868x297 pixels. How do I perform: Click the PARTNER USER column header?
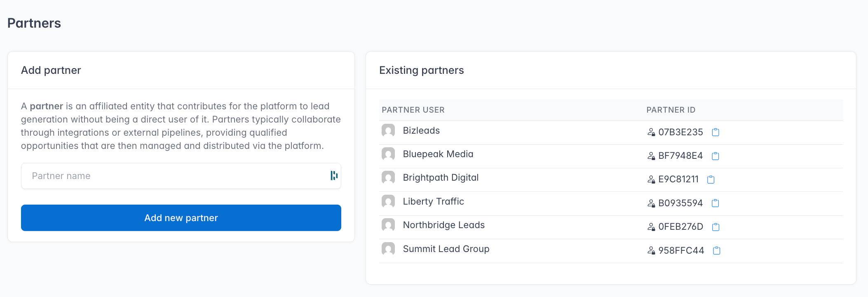[413, 110]
